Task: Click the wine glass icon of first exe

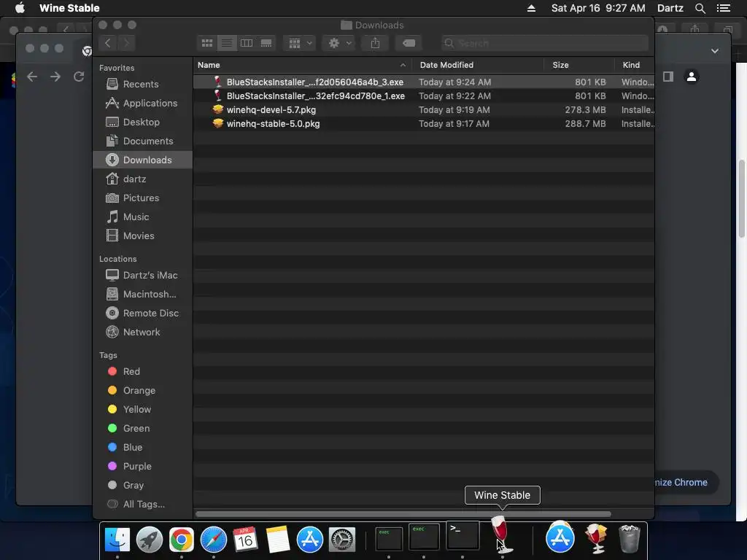Action: pos(217,82)
